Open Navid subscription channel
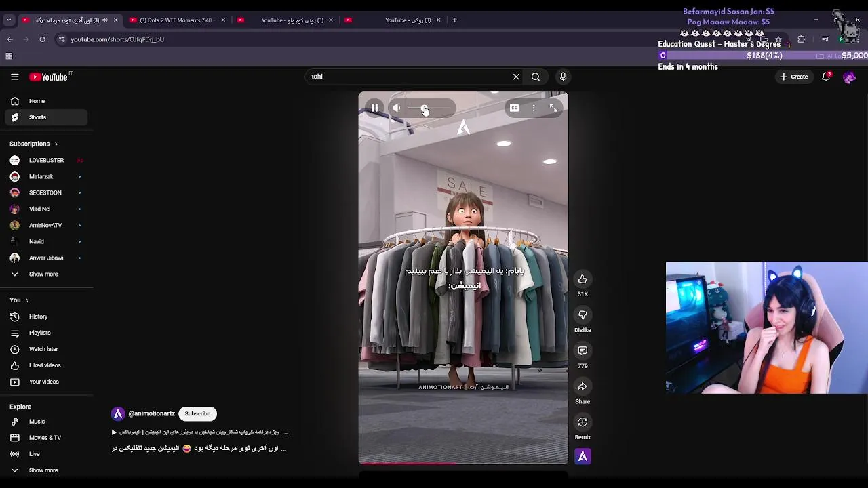The height and width of the screenshot is (488, 868). click(x=46, y=242)
